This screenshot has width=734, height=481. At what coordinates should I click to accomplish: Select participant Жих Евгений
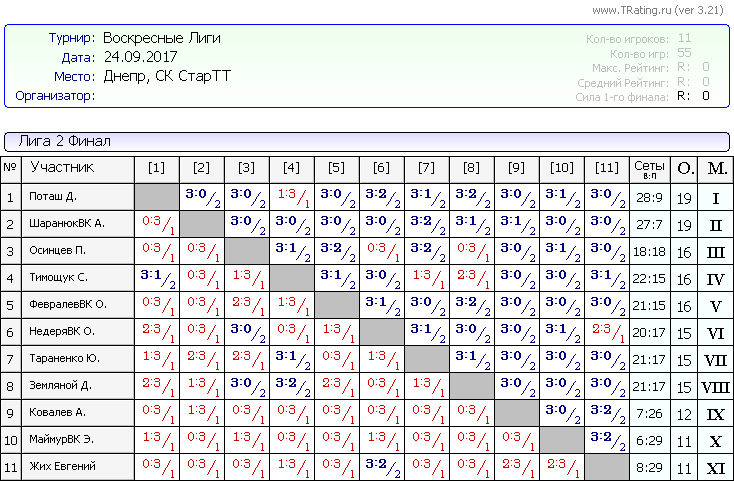point(62,467)
